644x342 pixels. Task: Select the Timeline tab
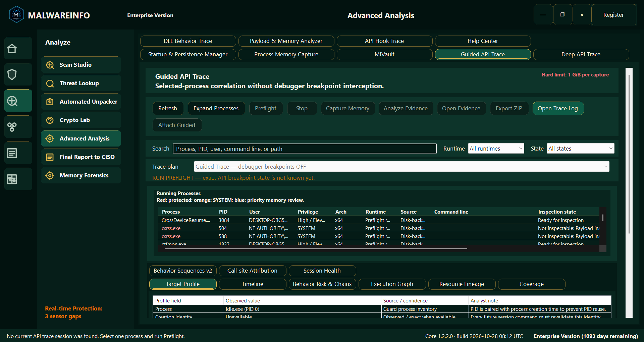pyautogui.click(x=253, y=284)
